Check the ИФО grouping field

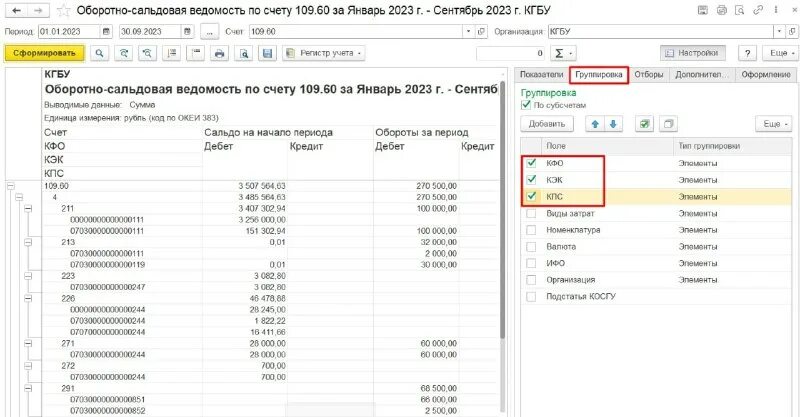[532, 263]
